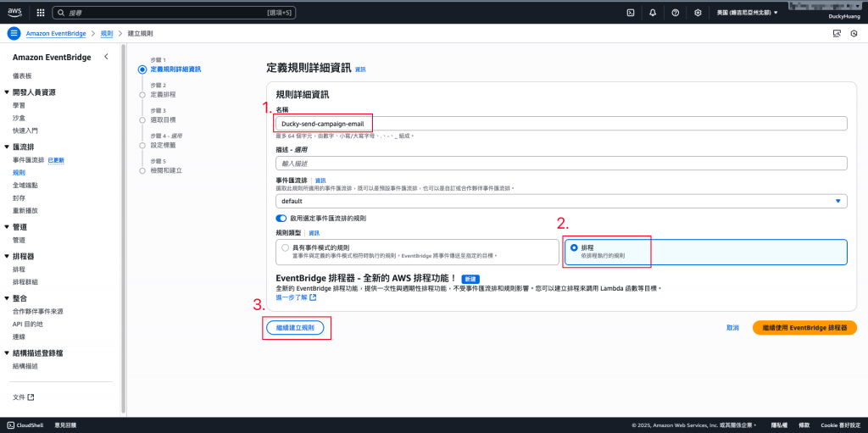Screen dimensions: 868x433
Task: Open 資訊 link beside 事件匯流排 label
Action: pyautogui.click(x=320, y=180)
